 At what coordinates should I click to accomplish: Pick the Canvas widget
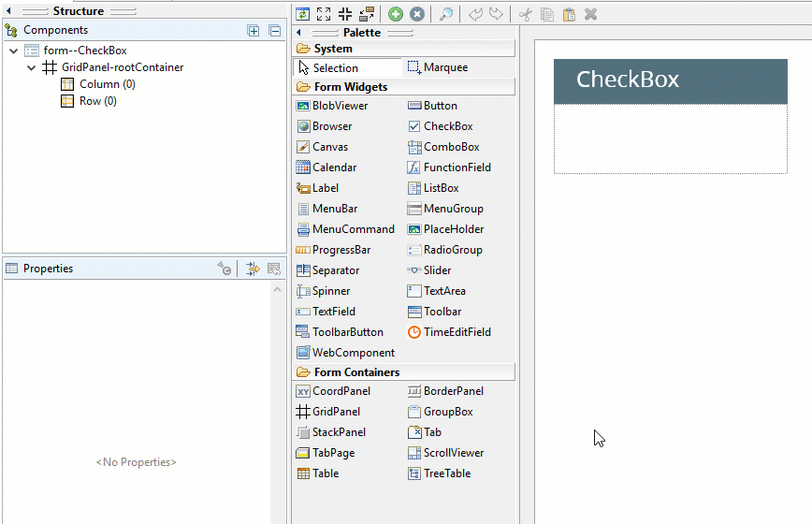click(322, 147)
